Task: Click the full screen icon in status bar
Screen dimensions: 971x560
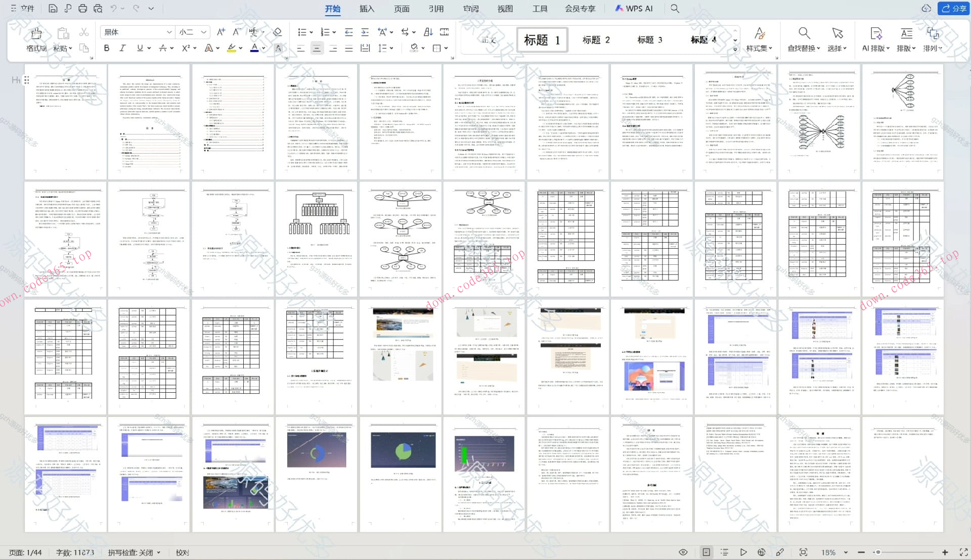Action: [x=963, y=552]
